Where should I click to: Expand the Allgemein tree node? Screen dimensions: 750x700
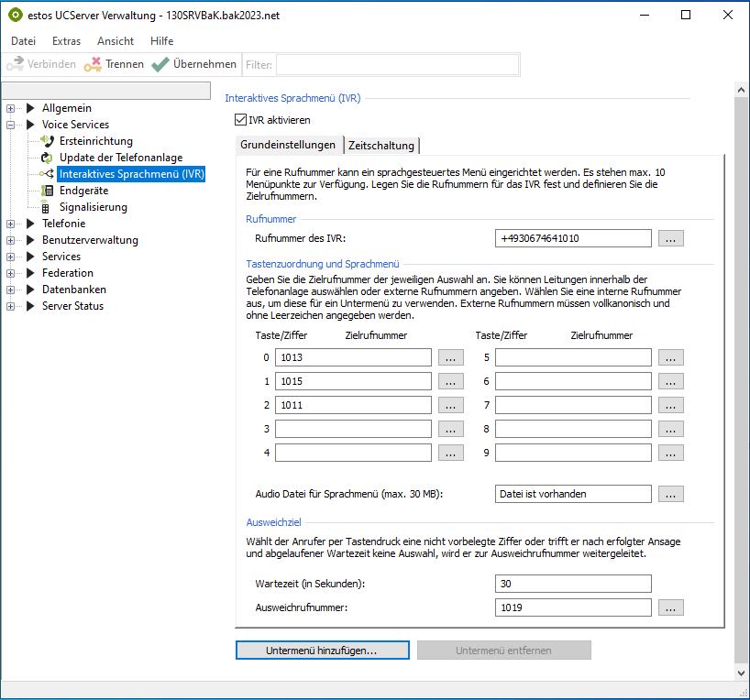11,108
